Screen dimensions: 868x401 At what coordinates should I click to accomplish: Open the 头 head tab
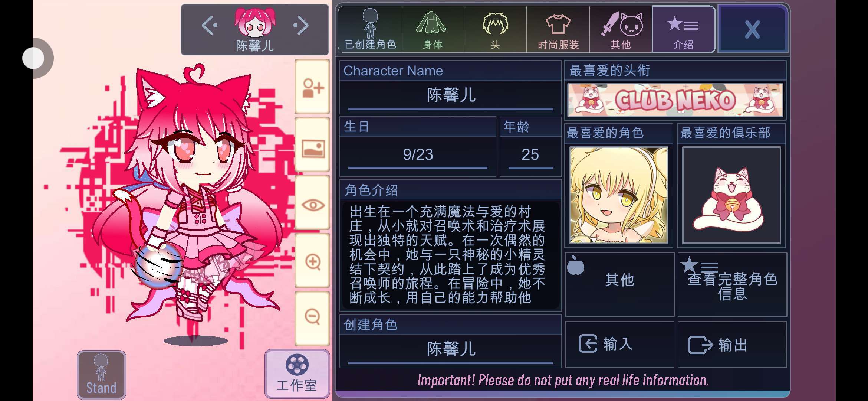[495, 30]
